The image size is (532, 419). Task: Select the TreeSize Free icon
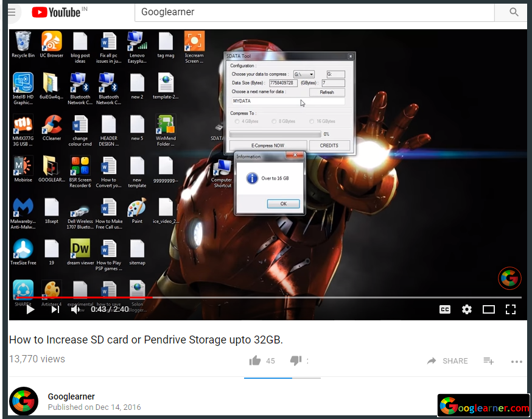click(x=23, y=252)
